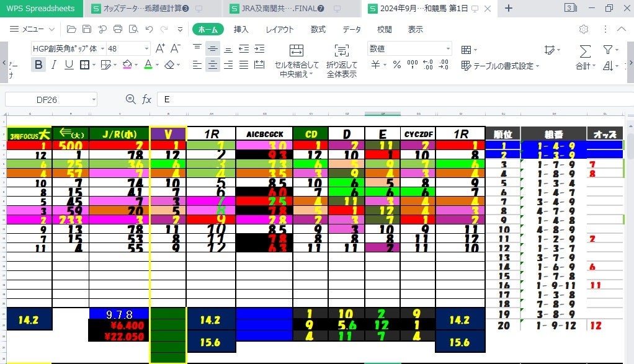Click merge and center cells button

click(x=297, y=61)
